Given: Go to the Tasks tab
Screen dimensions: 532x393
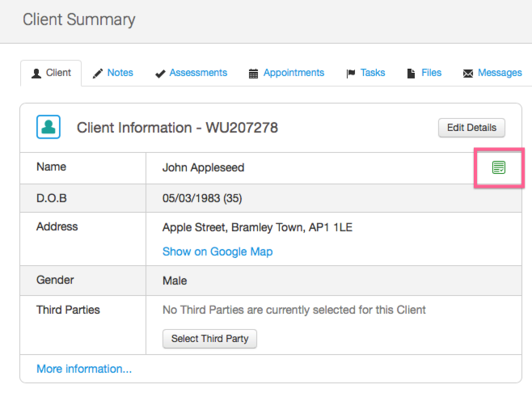Looking at the screenshot, I should (373, 73).
